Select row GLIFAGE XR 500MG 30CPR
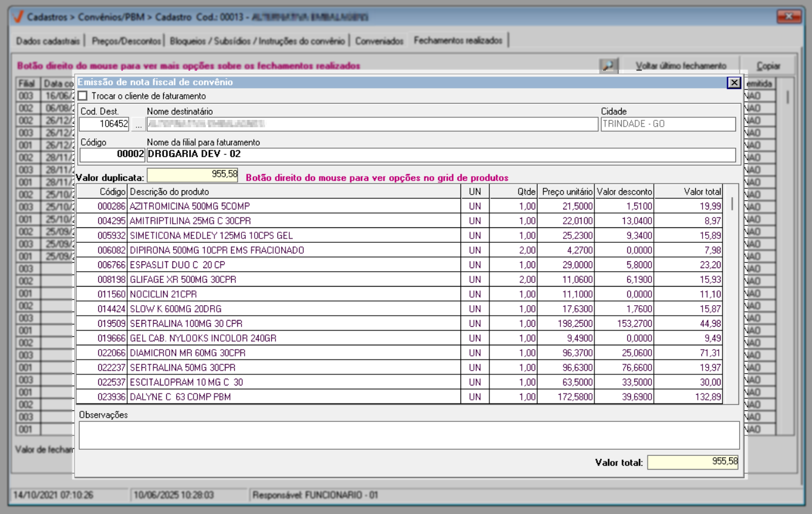 tap(400, 279)
